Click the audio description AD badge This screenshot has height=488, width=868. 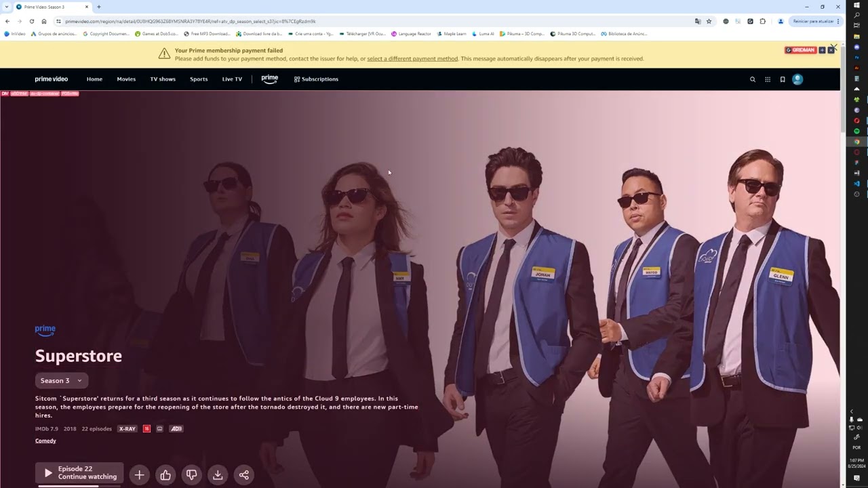[x=176, y=429]
